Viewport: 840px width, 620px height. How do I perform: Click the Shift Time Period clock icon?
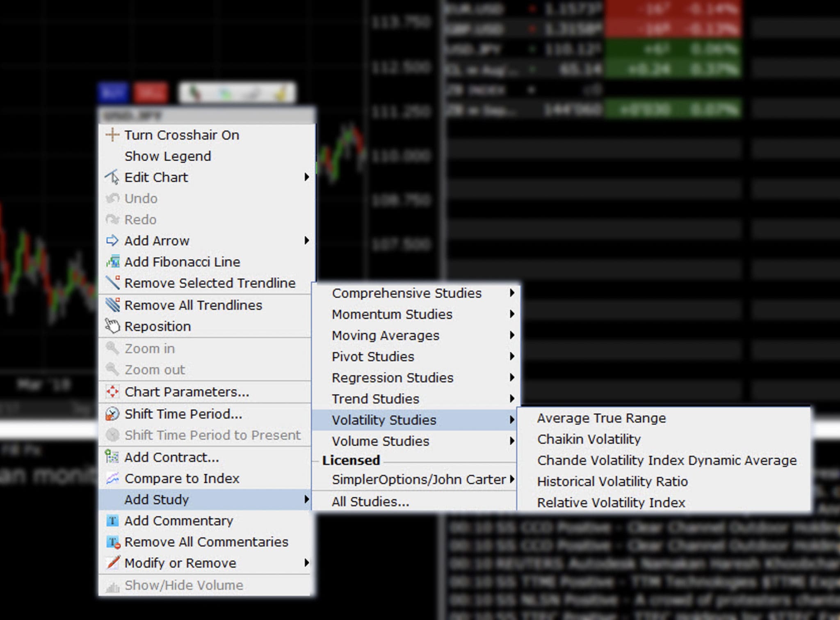point(112,414)
